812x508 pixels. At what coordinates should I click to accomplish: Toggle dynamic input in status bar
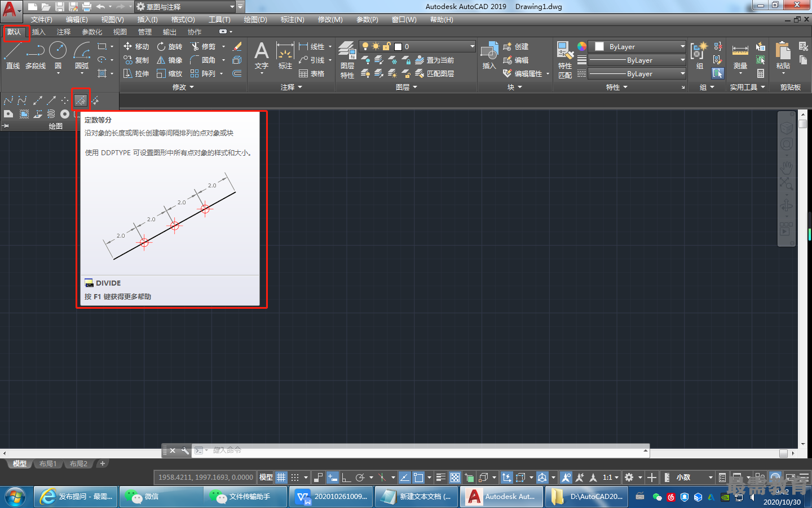click(x=333, y=478)
